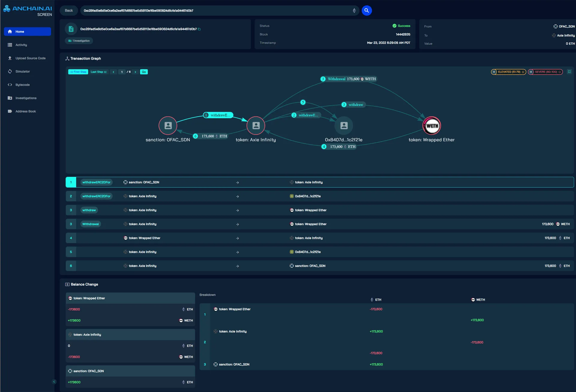Click the AnChain.AI Screen logo

28,10
